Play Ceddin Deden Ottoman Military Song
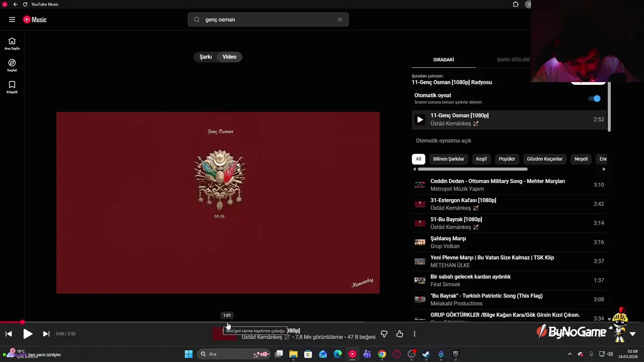 click(509, 185)
